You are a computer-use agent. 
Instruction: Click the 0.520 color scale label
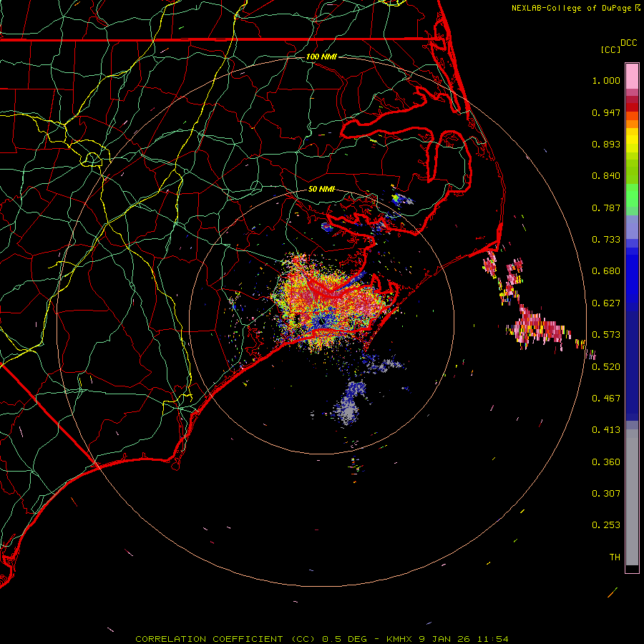click(606, 367)
